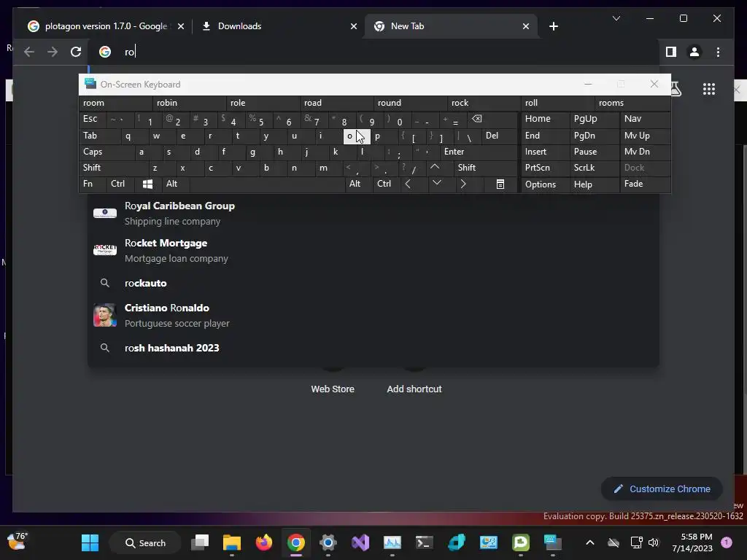Toggle ScrLk key on keyboard

594,168
